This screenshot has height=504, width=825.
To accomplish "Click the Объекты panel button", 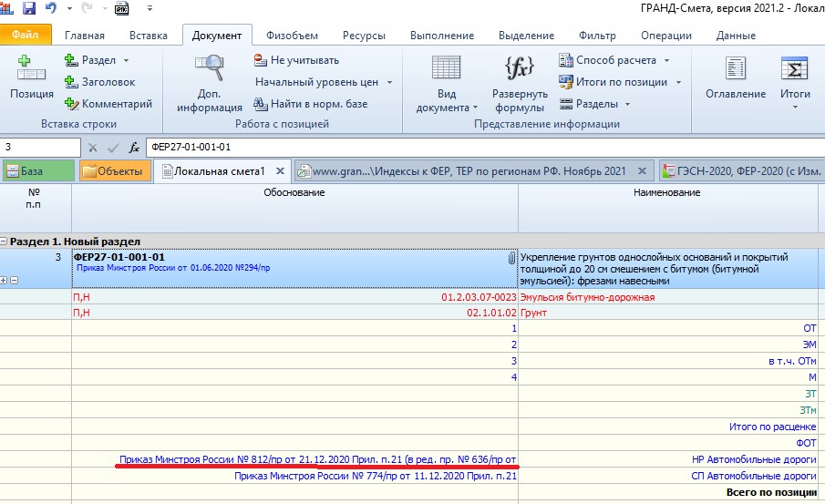I will point(112,170).
